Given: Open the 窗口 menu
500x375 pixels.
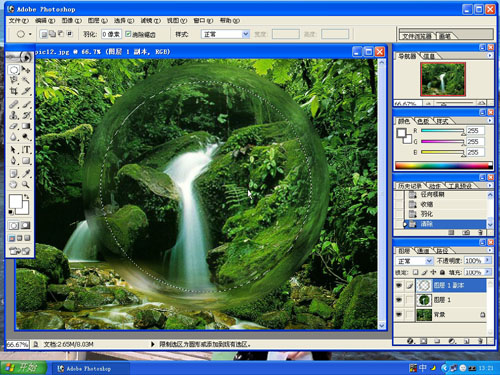Looking at the screenshot, I should pos(203,21).
